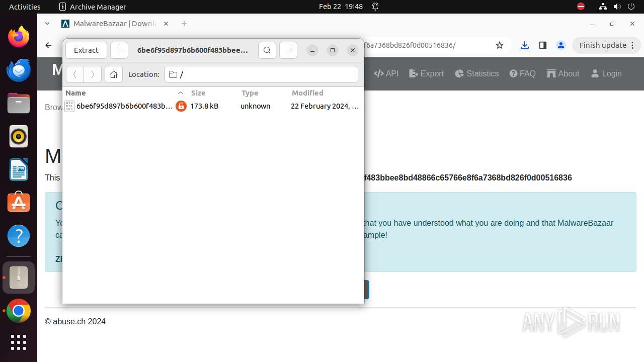
Task: Open Chrome profile avatar
Action: [x=561, y=45]
